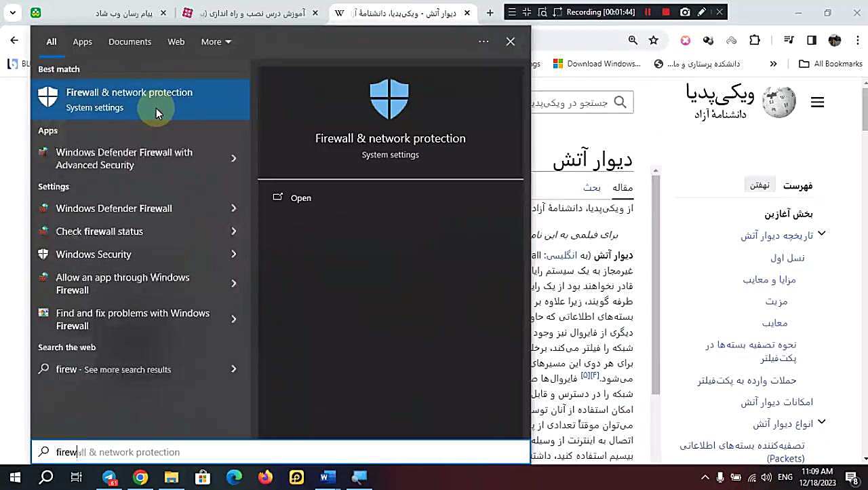Open Download Windows bookmark
The width and height of the screenshot is (868, 490).
point(597,64)
